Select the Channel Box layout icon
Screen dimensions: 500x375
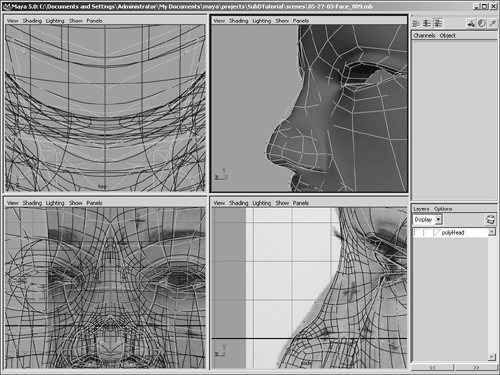click(x=438, y=23)
